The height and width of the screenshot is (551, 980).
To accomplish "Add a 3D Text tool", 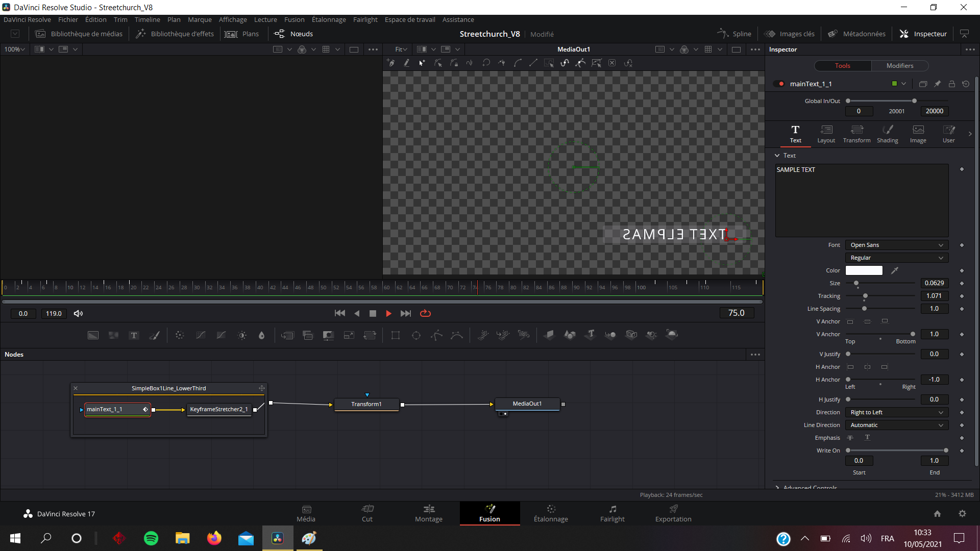I will coord(591,335).
